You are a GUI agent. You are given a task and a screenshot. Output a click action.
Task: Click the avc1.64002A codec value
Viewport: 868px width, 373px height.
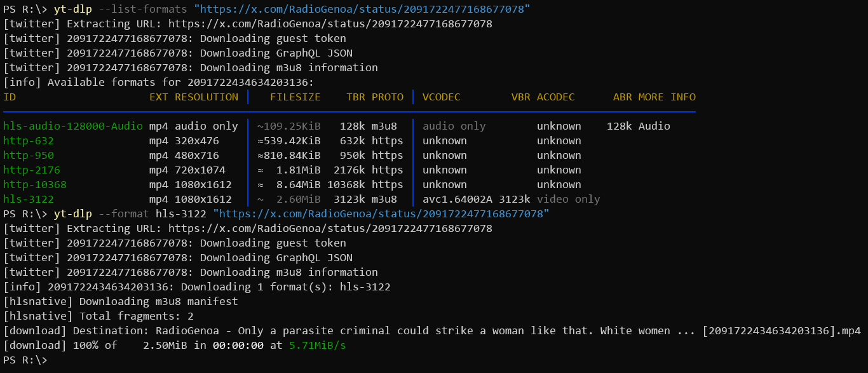458,199
